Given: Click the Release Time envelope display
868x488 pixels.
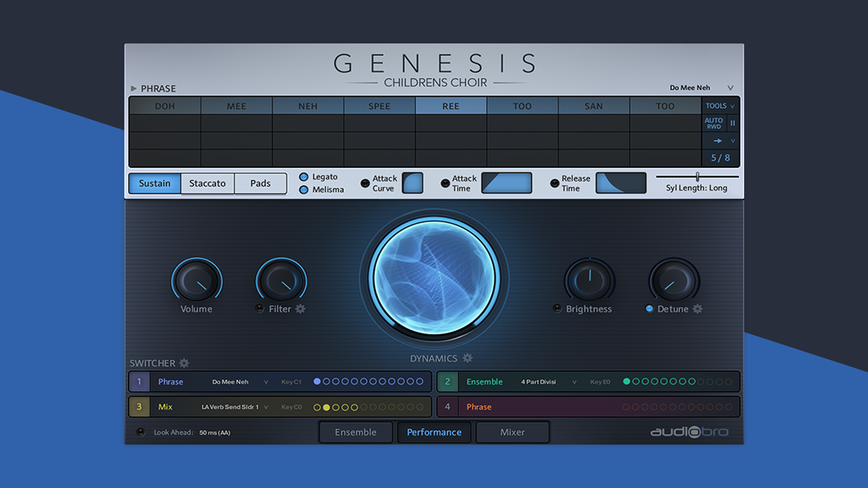Looking at the screenshot, I should [621, 183].
